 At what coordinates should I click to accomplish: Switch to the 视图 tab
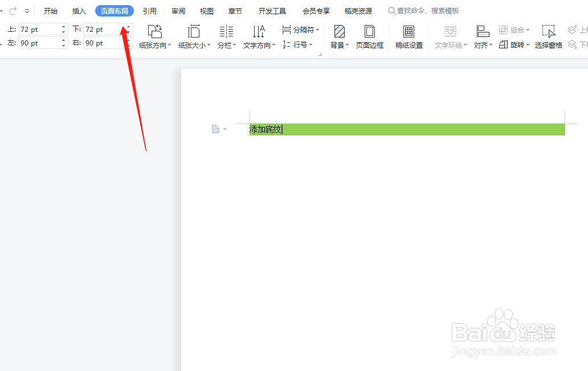(207, 11)
